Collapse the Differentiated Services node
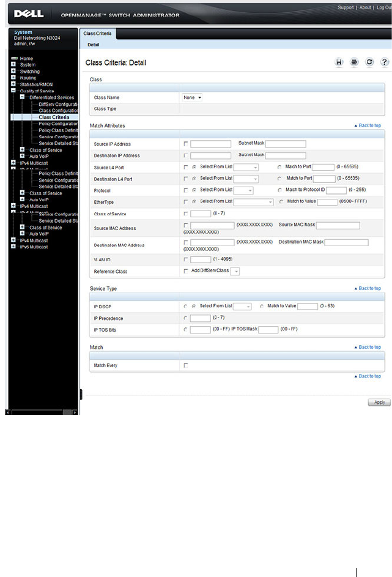 click(x=23, y=97)
